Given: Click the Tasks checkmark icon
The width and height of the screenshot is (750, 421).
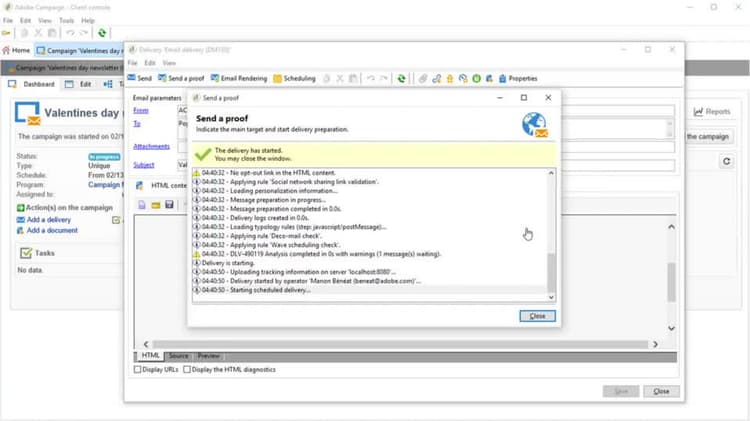Looking at the screenshot, I should coord(26,253).
